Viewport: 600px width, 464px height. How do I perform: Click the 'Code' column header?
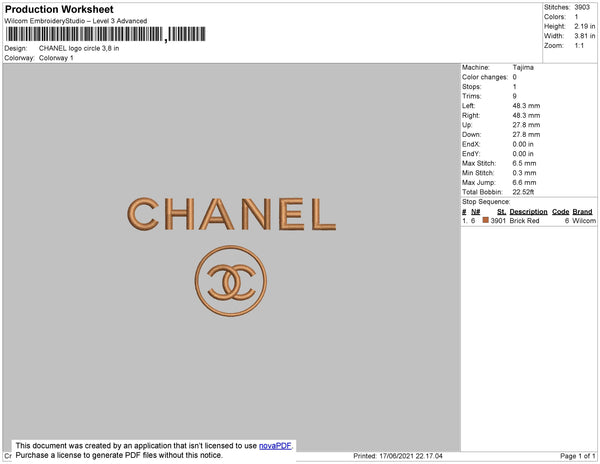pos(561,212)
